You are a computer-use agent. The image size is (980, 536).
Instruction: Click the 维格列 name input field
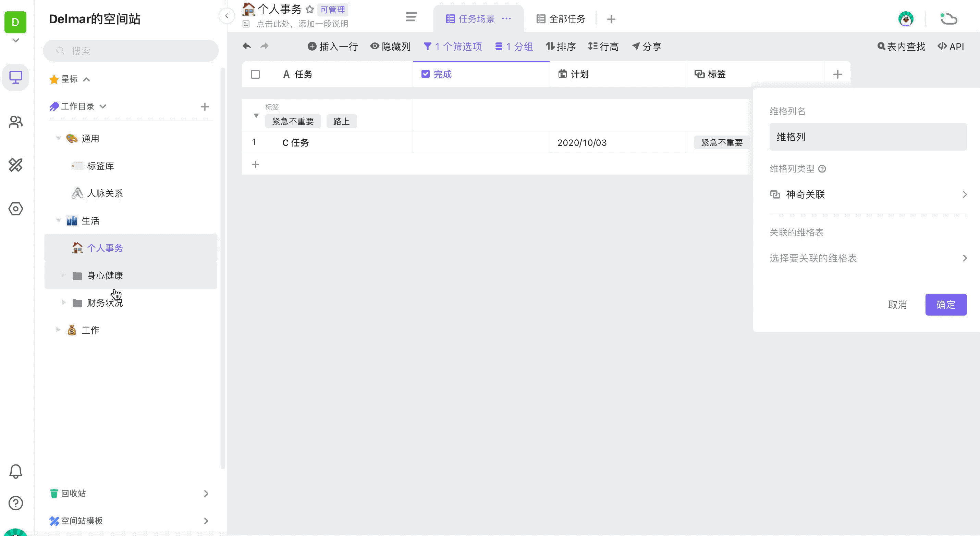pos(868,137)
